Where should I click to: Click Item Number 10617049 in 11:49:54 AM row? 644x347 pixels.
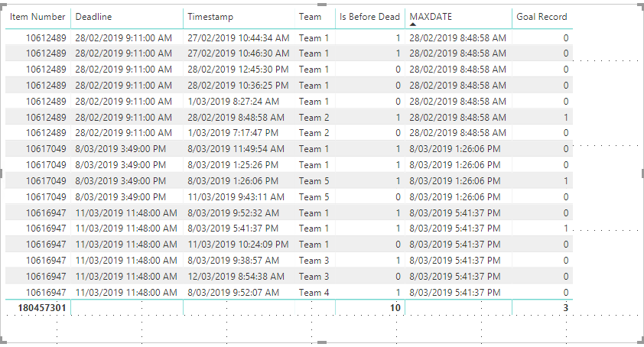tap(46, 149)
